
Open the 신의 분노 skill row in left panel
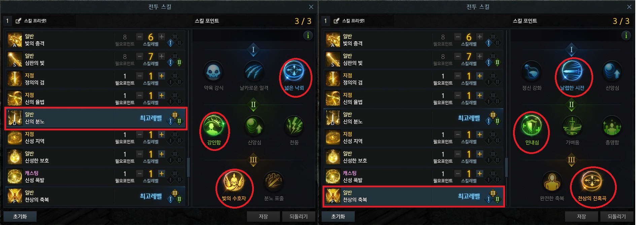click(x=96, y=118)
